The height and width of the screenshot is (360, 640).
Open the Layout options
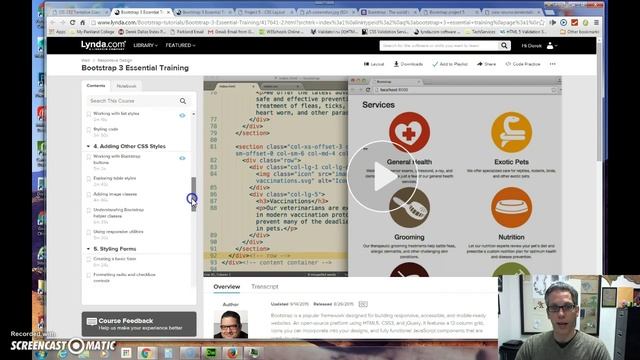coord(374,64)
